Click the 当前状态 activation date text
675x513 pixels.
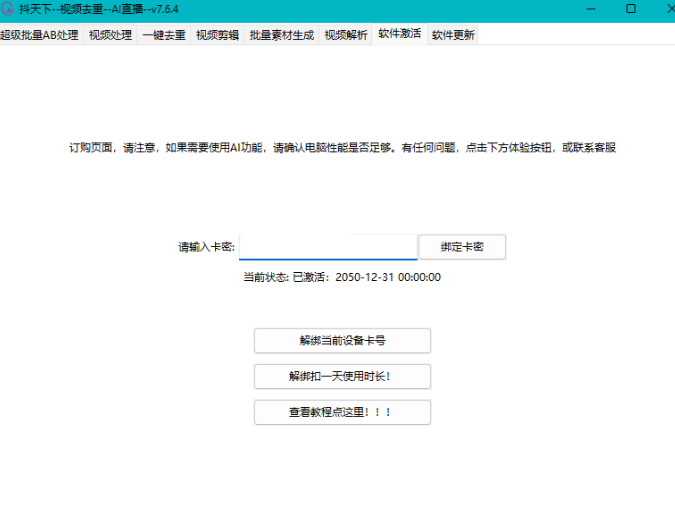point(342,277)
